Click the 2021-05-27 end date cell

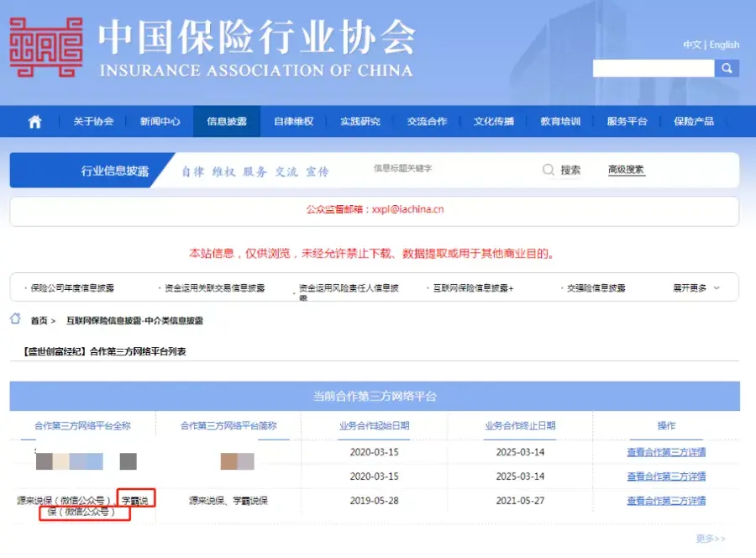(520, 501)
